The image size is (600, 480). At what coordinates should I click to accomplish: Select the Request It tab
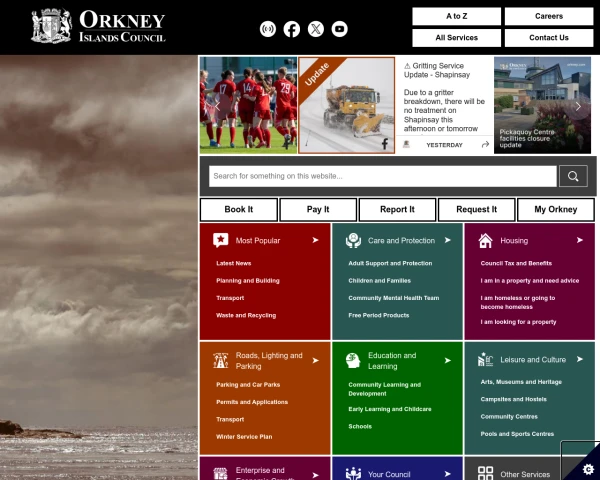click(476, 210)
